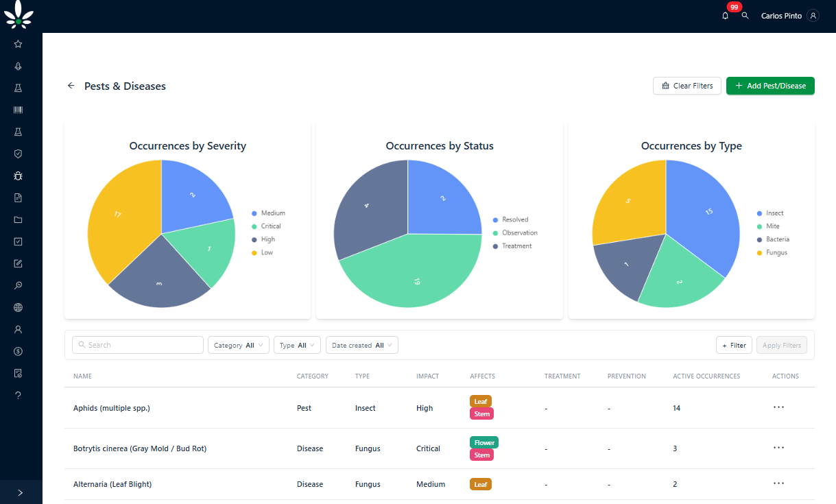This screenshot has width=836, height=504.
Task: Open actions menu for Botrytis cinerea row
Action: [x=778, y=448]
